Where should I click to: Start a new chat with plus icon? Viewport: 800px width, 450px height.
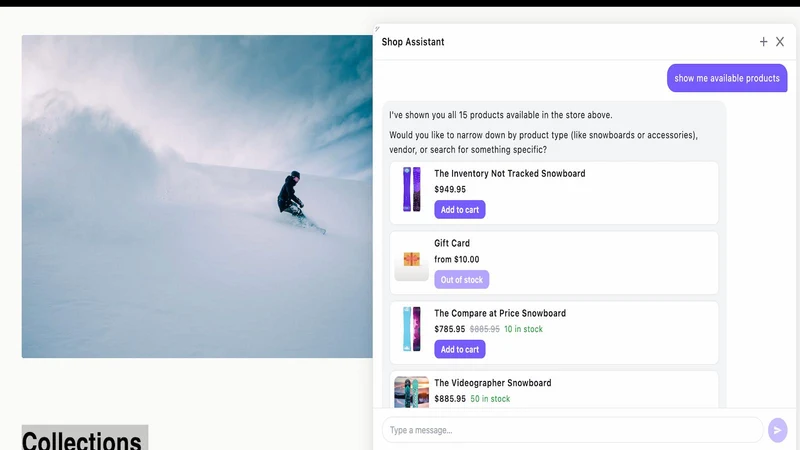(763, 42)
